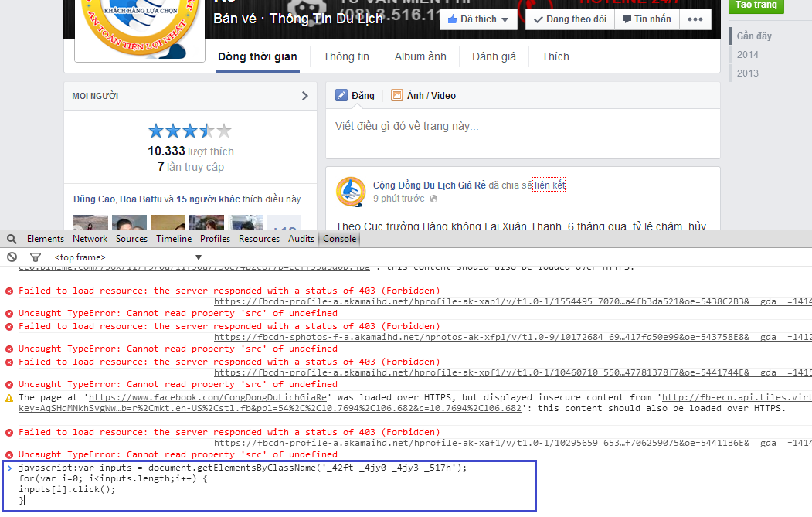Open facebook.com/CongDongDuLichGiaRe URL in warning
This screenshot has width=812, height=517.
click(208, 397)
